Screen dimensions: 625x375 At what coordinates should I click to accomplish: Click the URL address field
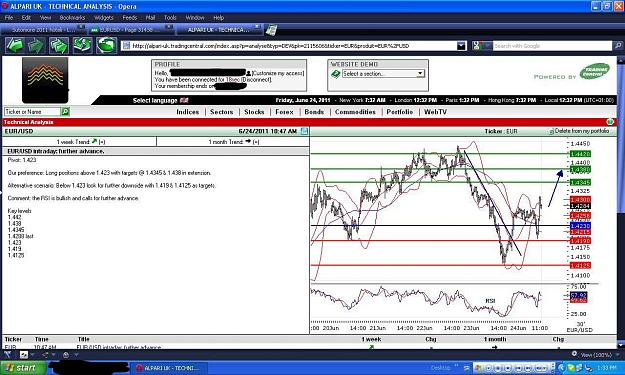(294, 46)
